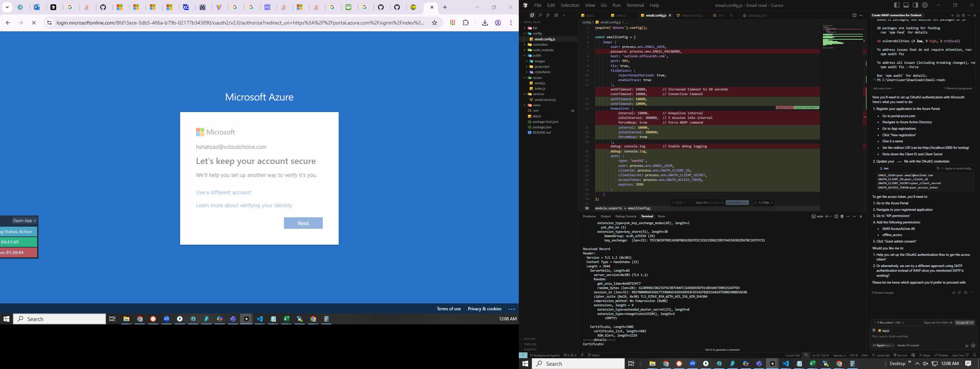Open Chrome three-dot menu
The image size is (980, 369).
click(511, 23)
